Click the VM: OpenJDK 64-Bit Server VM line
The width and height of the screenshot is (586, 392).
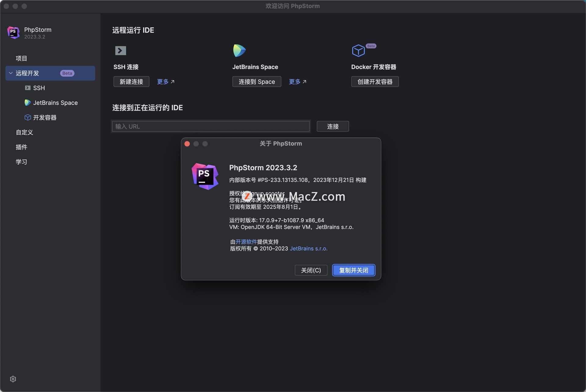tap(291, 227)
